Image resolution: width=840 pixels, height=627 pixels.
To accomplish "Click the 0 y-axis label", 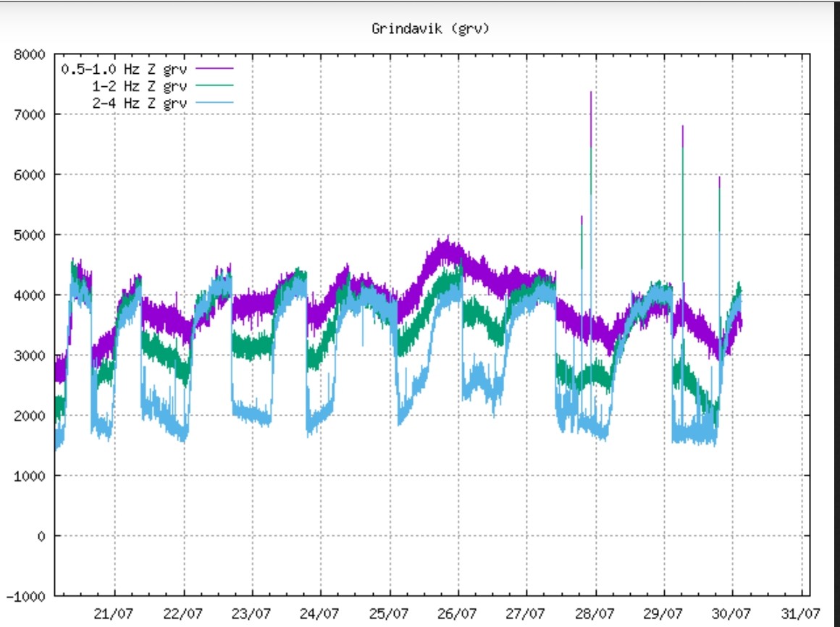I will tap(41, 536).
